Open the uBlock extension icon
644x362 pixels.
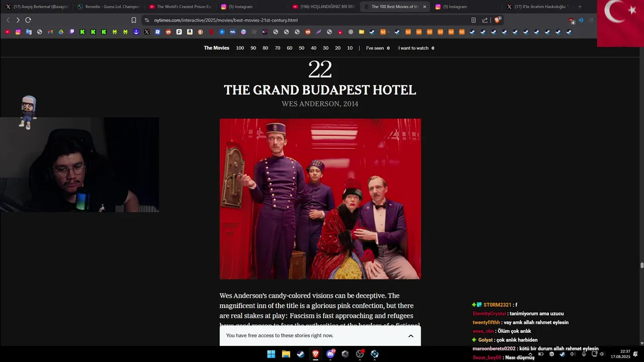pyautogui.click(x=571, y=20)
